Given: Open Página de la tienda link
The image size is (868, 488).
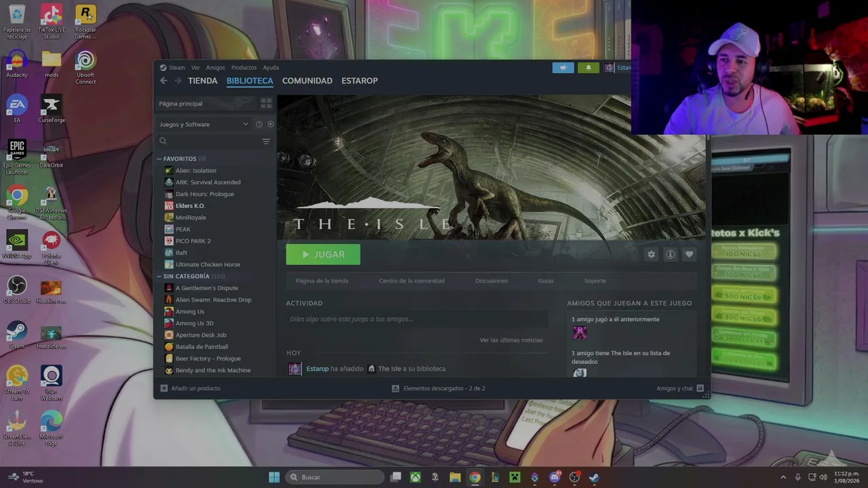Looking at the screenshot, I should [322, 281].
